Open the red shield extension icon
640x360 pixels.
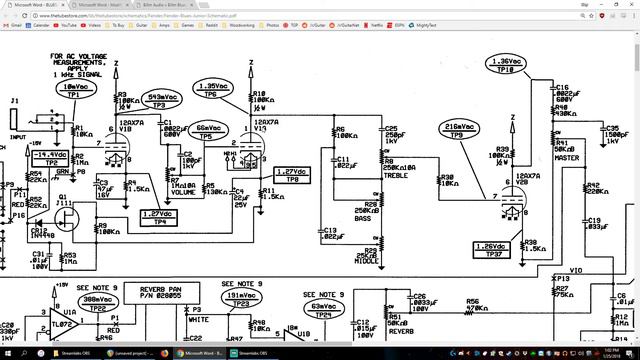pyautogui.click(x=602, y=16)
